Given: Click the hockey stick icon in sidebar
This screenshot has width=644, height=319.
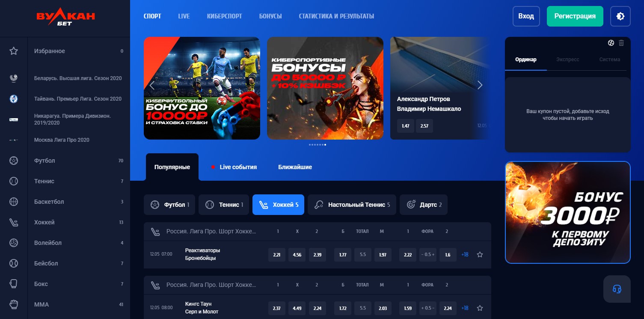Looking at the screenshot, I should [x=14, y=222].
